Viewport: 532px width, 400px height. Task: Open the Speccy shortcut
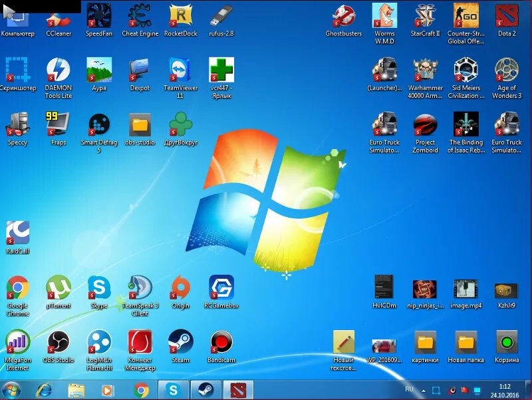coord(18,129)
